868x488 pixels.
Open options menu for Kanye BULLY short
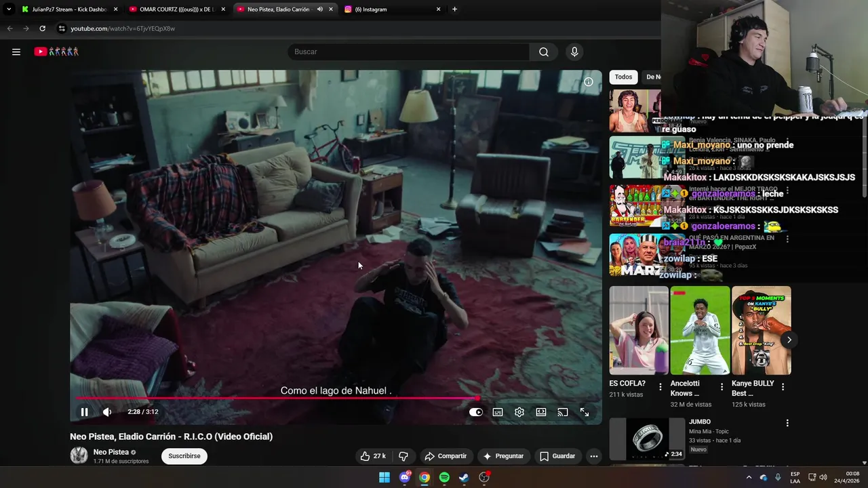click(x=783, y=387)
